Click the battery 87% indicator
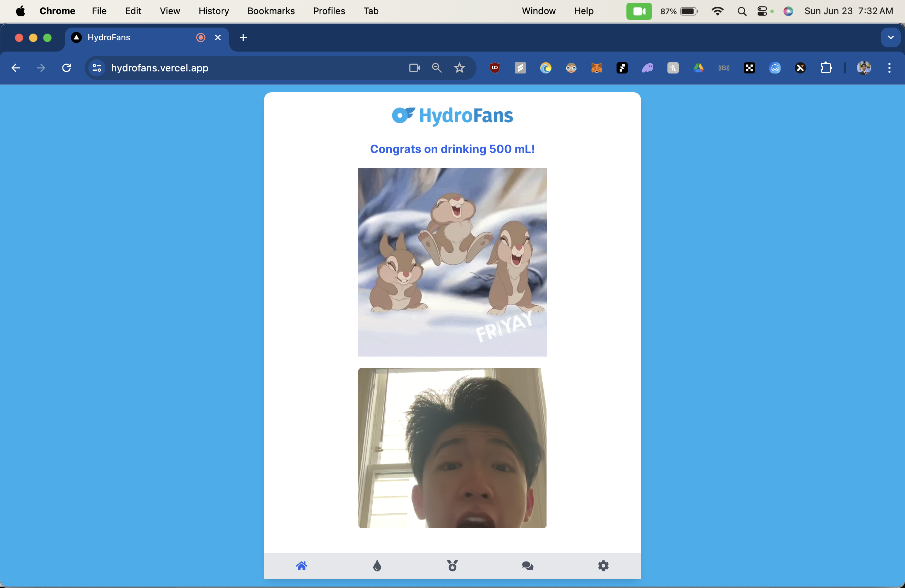905x588 pixels. click(679, 11)
